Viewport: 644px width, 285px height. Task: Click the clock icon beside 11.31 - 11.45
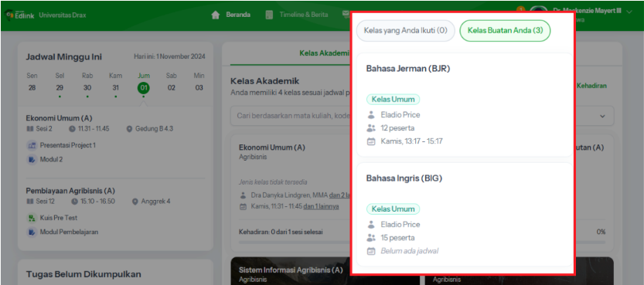73,129
